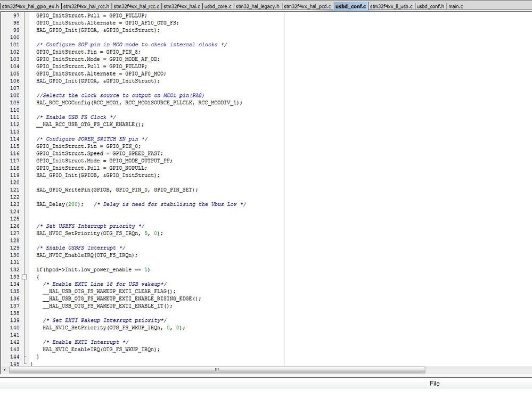Open the usbd_core.c tab
The height and width of the screenshot is (406, 532).
pyautogui.click(x=218, y=6)
